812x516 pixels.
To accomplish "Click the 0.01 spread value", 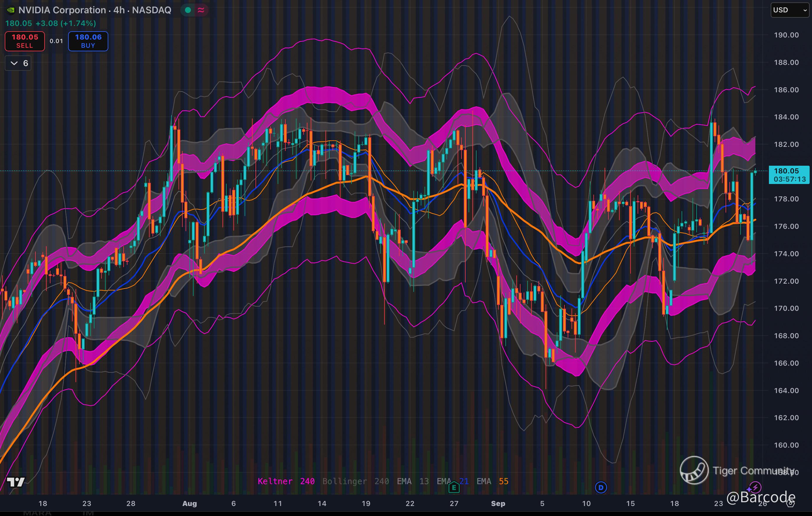I will click(x=56, y=41).
